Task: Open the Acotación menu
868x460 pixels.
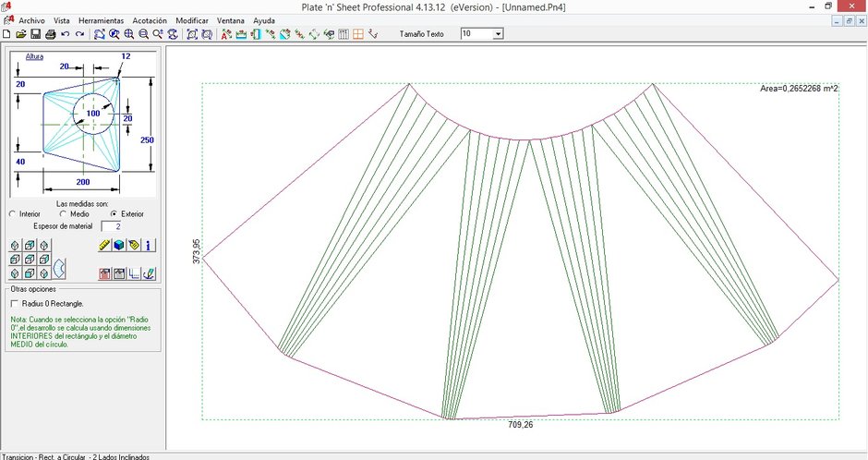Action: (x=150, y=20)
